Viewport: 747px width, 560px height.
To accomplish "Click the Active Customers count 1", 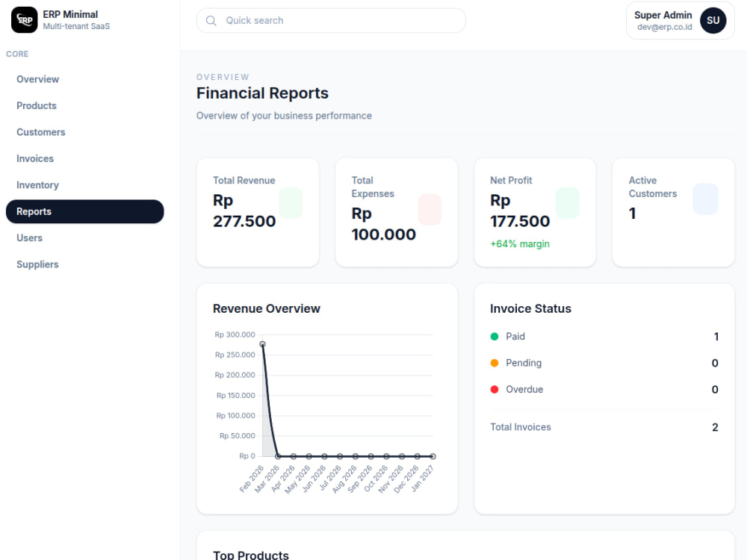I will click(632, 214).
